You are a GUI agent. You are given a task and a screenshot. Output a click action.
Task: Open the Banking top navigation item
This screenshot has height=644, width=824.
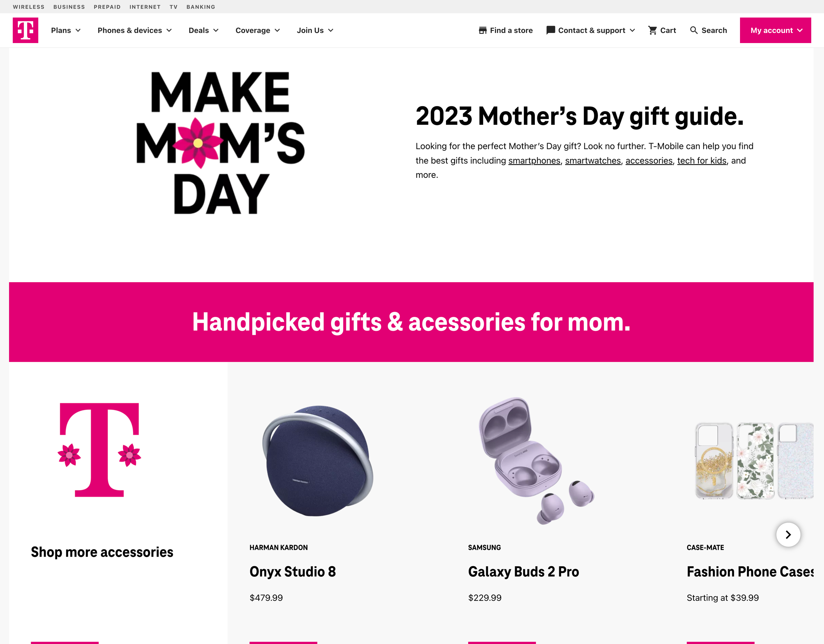point(201,7)
